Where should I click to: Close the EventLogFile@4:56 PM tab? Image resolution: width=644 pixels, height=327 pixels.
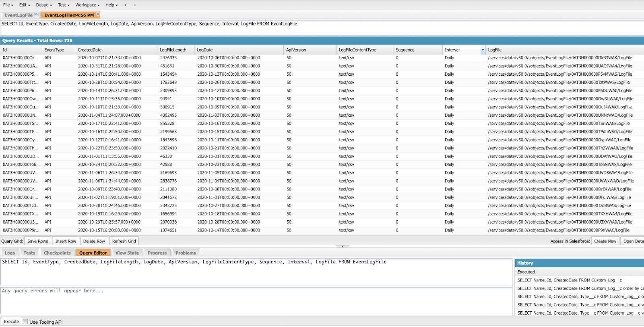pyautogui.click(x=98, y=14)
